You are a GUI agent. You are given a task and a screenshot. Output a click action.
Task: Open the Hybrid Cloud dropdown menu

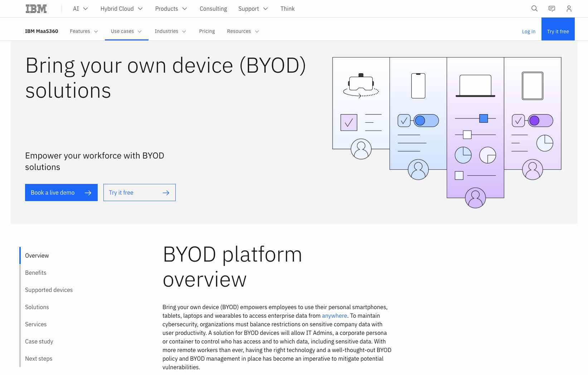click(121, 9)
